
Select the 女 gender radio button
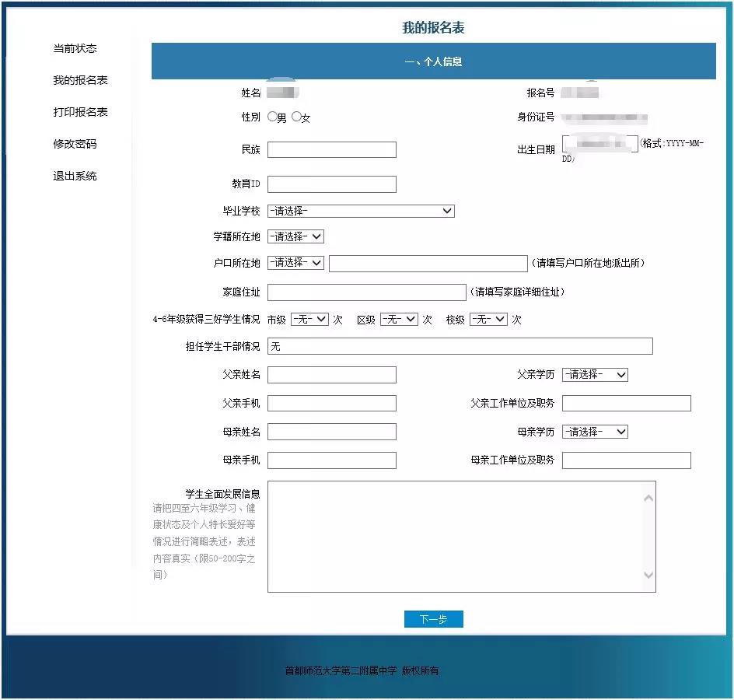pyautogui.click(x=296, y=116)
